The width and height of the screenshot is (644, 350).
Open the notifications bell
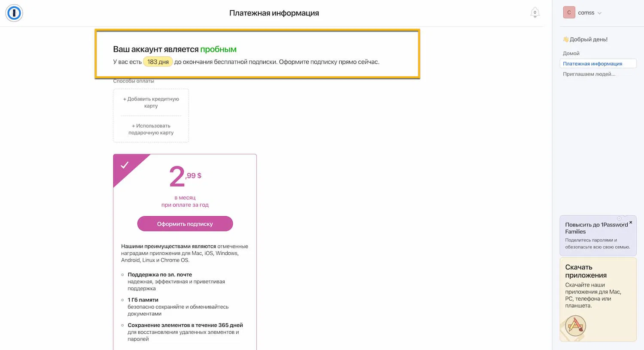pos(535,12)
